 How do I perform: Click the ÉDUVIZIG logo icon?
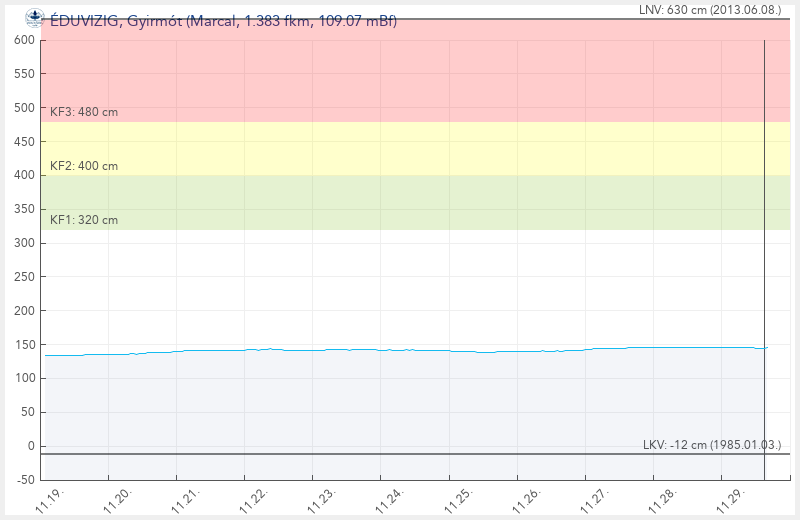(x=34, y=17)
